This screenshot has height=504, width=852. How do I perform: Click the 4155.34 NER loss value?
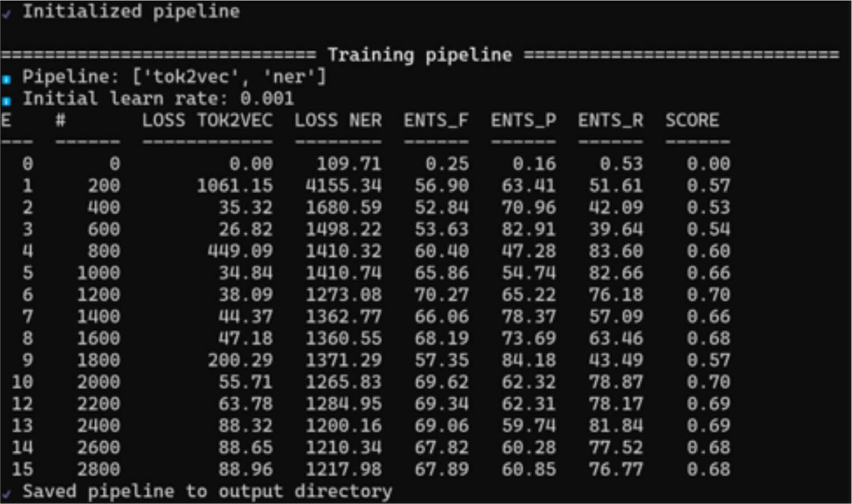(x=343, y=186)
